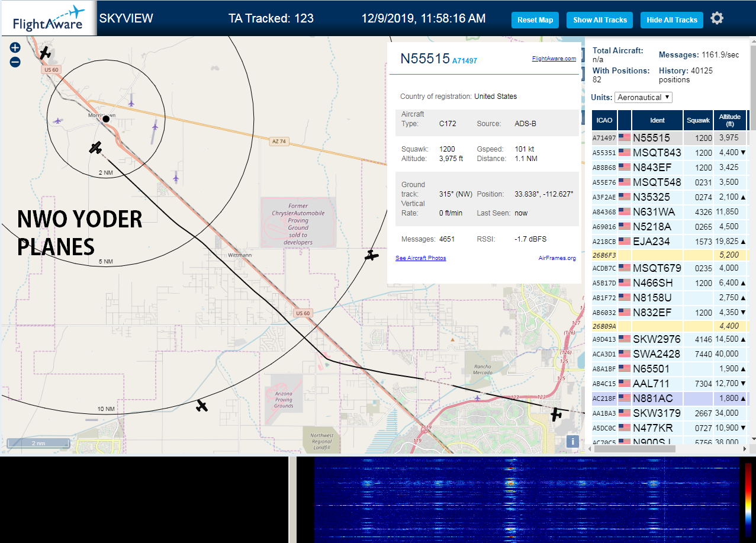756x543 pixels.
Task: Select the N631WA aircraft row
Action: 670,212
